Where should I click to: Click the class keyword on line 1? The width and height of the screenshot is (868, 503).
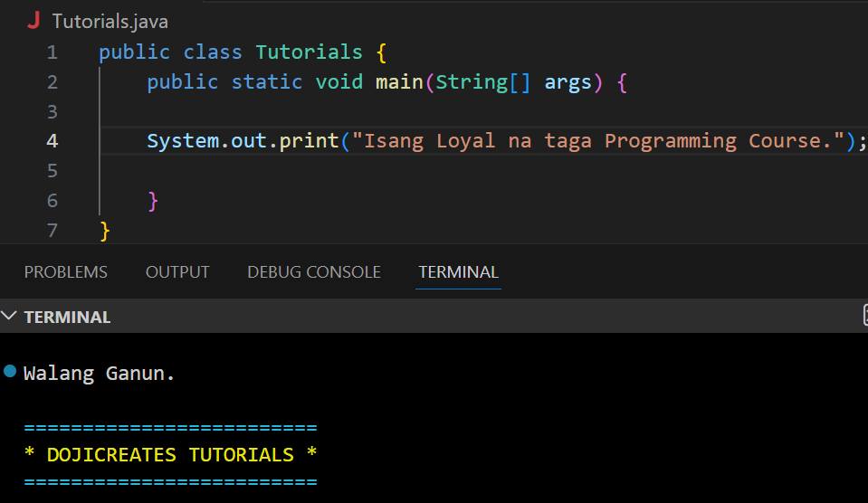213,52
